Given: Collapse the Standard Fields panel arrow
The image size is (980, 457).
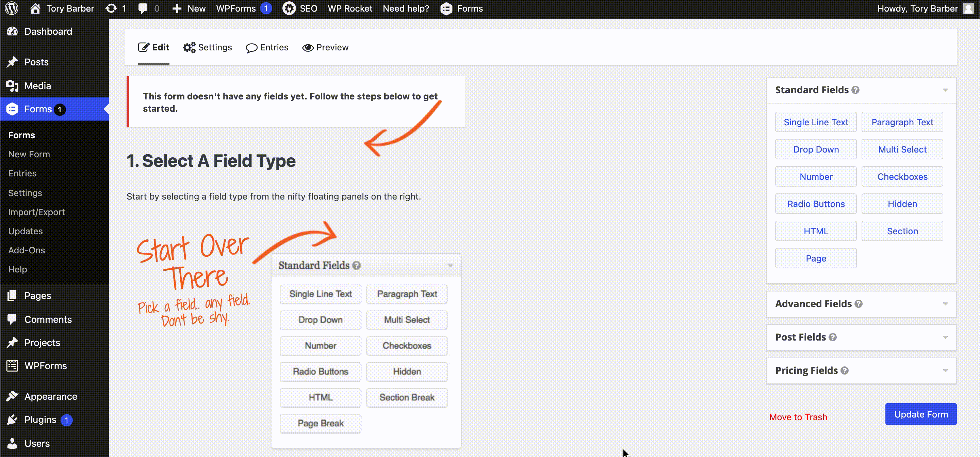Looking at the screenshot, I should pos(945,90).
